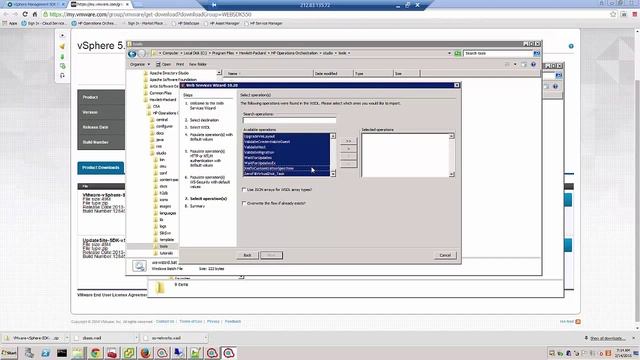
Task: Selected operations list scroll up arrow
Action: pyautogui.click(x=451, y=136)
